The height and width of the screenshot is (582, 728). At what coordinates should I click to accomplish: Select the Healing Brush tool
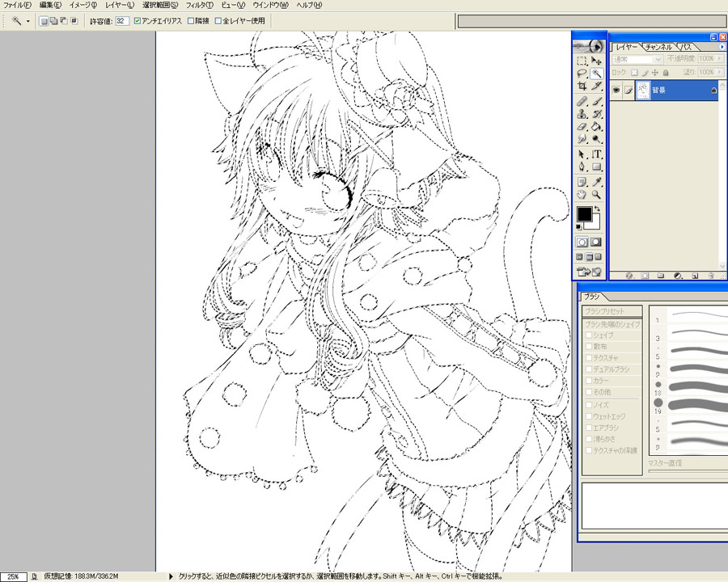click(582, 101)
